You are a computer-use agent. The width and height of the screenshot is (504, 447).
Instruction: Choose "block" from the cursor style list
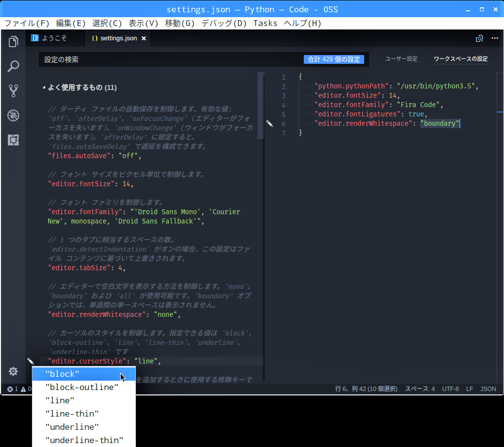coord(84,374)
